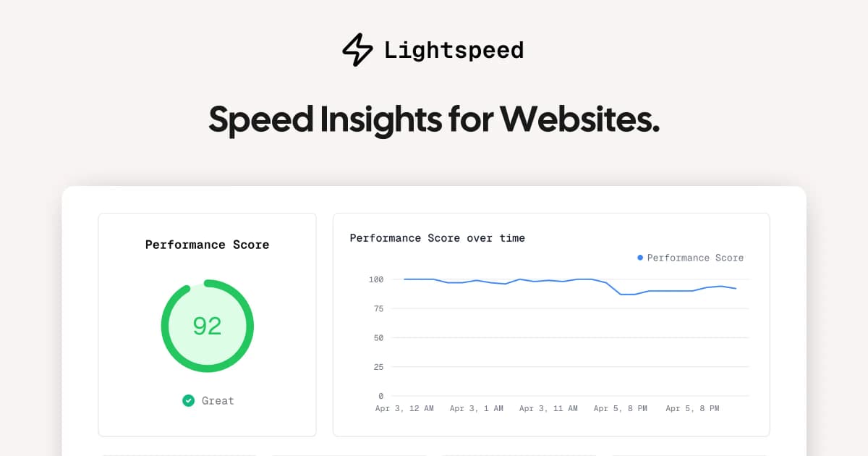868x456 pixels.
Task: Click the Lightspeed wordmark text
Action: pos(454,50)
